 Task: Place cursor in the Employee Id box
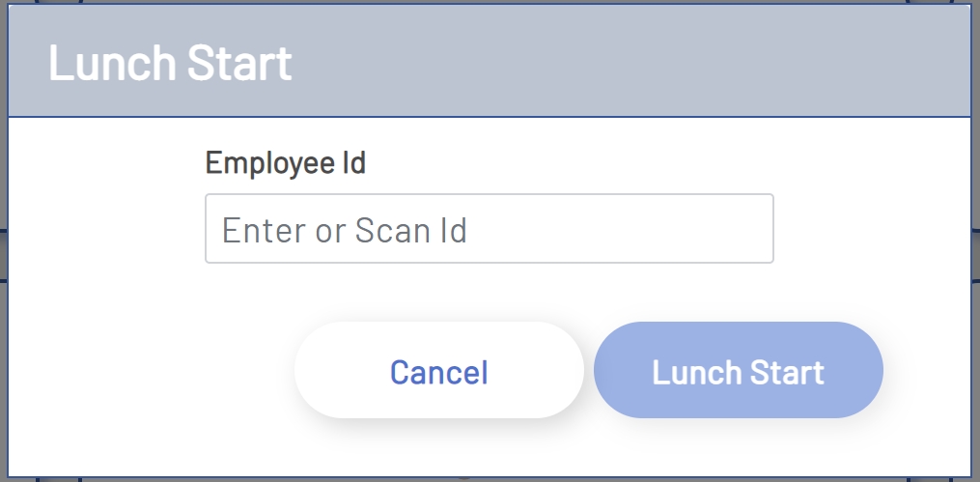(x=489, y=229)
